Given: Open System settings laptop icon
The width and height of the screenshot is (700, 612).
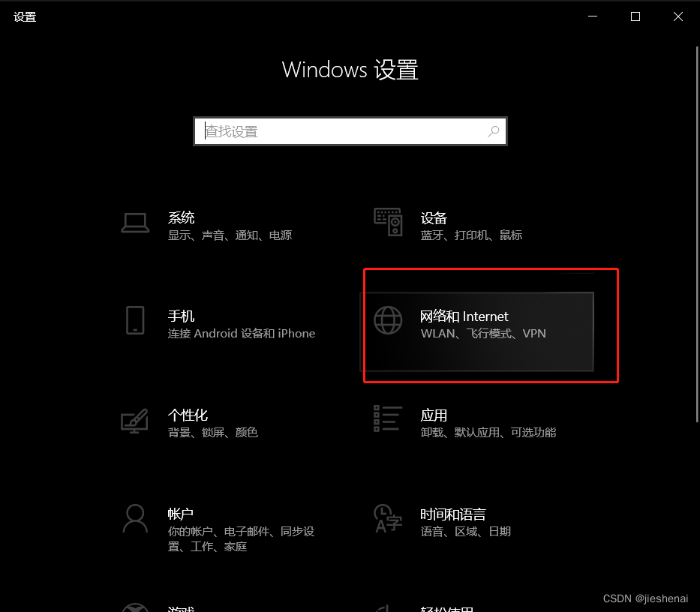Looking at the screenshot, I should click(x=135, y=223).
